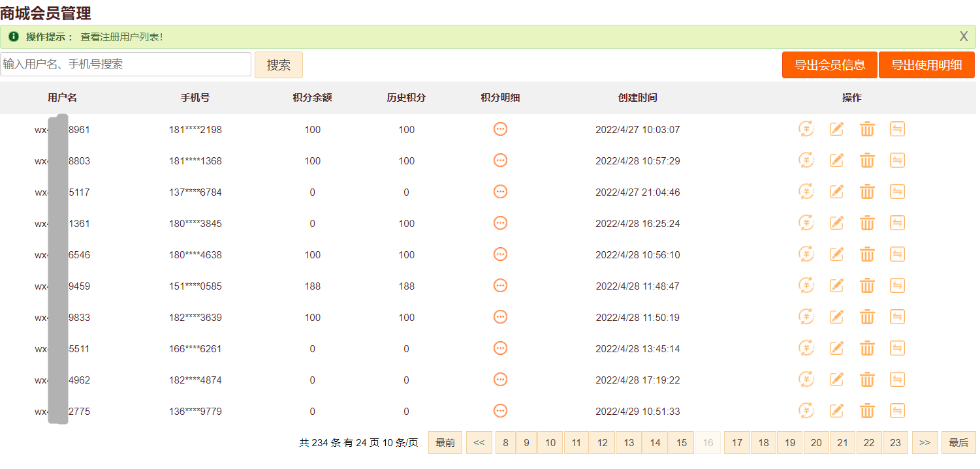Image resolution: width=980 pixels, height=469 pixels.
Task: Click the transfer icon for 151****0585
Action: (x=898, y=285)
